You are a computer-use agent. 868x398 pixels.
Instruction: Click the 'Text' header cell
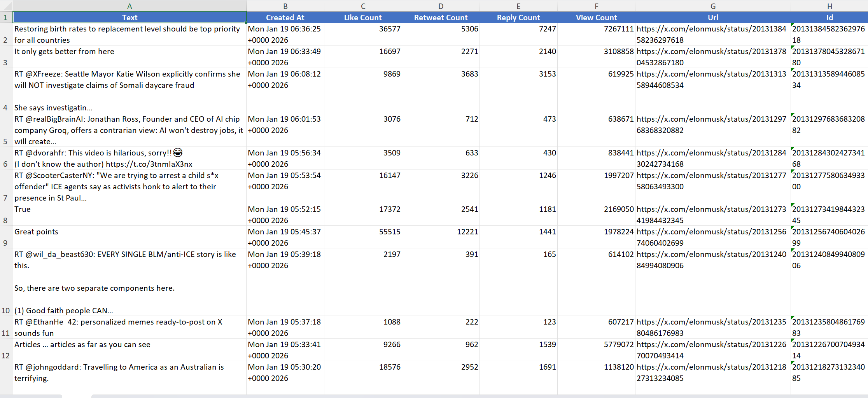129,17
